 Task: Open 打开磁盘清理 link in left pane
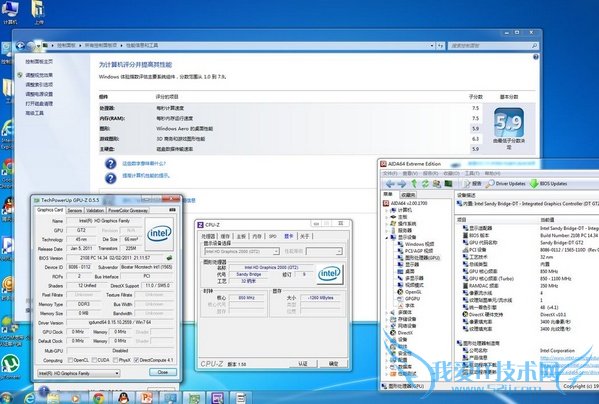click(39, 104)
